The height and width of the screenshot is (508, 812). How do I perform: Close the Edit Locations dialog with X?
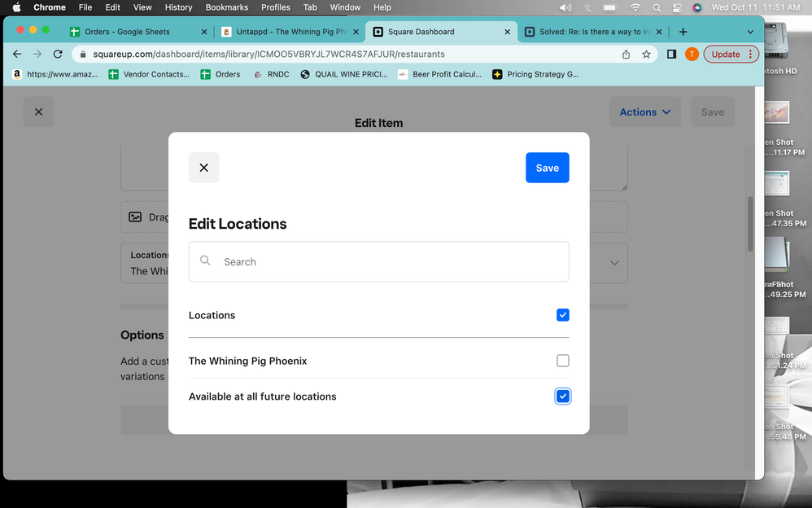click(203, 168)
